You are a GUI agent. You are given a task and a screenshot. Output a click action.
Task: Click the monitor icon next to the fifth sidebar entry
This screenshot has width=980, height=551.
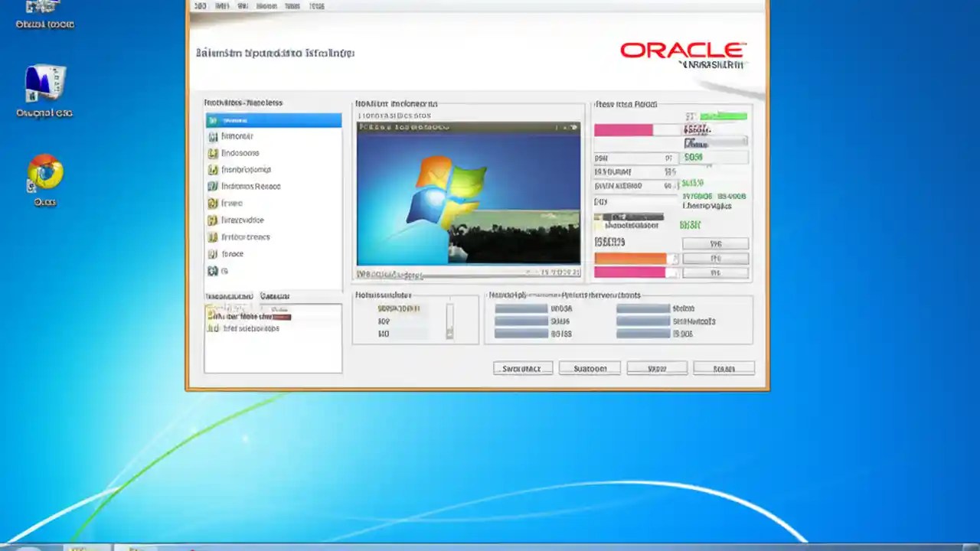point(213,186)
